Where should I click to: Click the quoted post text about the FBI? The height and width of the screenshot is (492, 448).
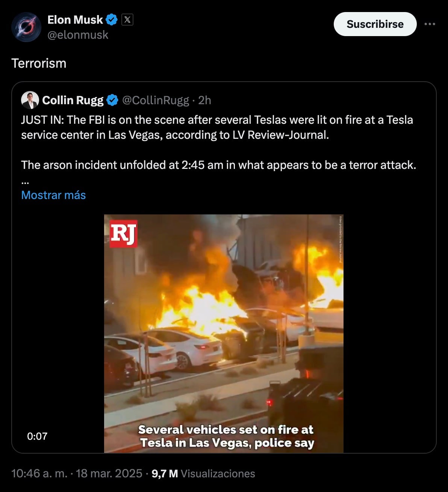tap(217, 127)
